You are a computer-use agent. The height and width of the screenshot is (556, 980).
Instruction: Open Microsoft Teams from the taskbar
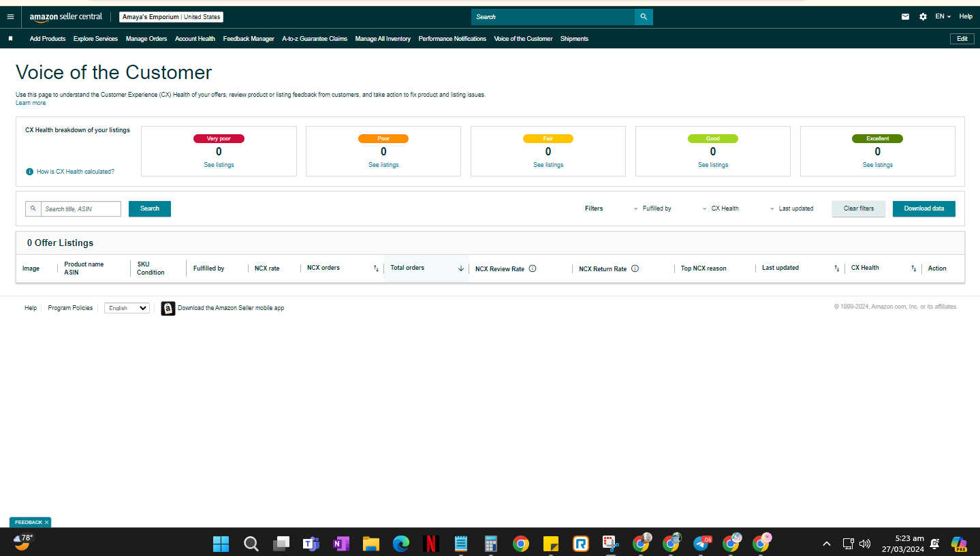(x=311, y=544)
